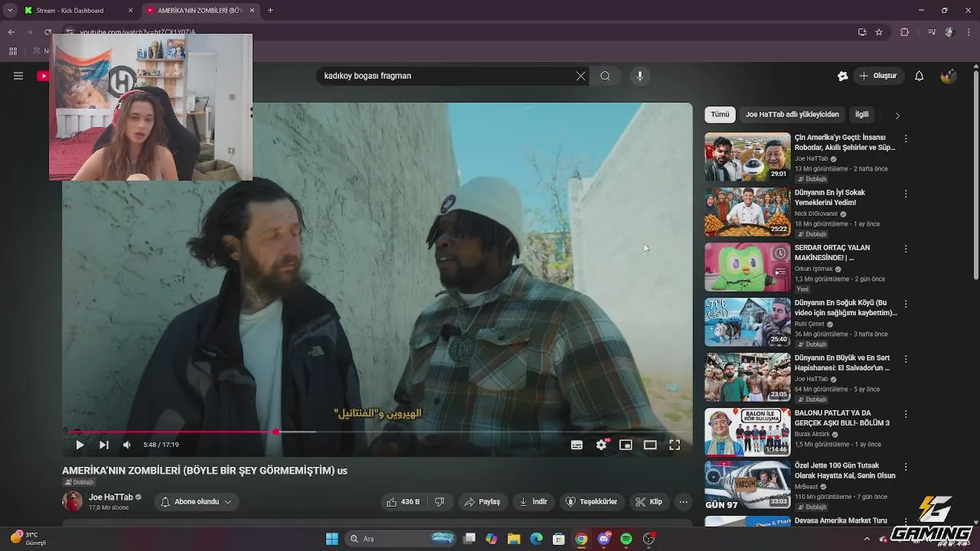The image size is (980, 551).
Task: Open Discord from the taskbar
Action: pyautogui.click(x=604, y=539)
